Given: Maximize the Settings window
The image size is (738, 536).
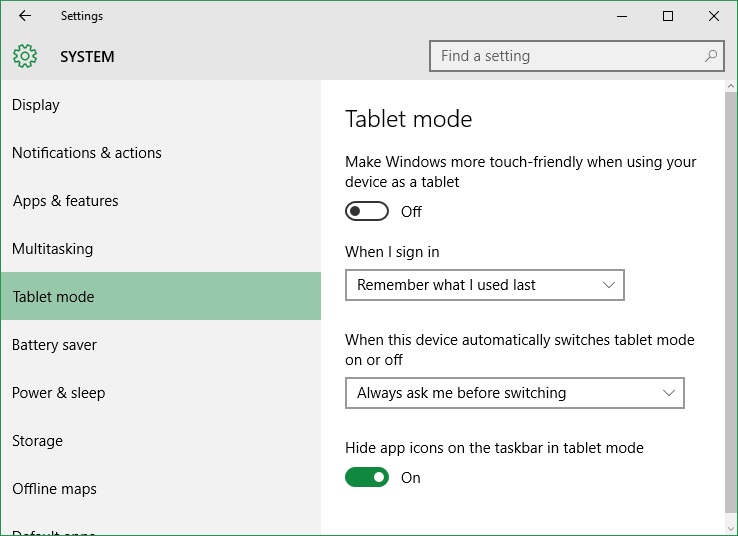Looking at the screenshot, I should (x=667, y=16).
